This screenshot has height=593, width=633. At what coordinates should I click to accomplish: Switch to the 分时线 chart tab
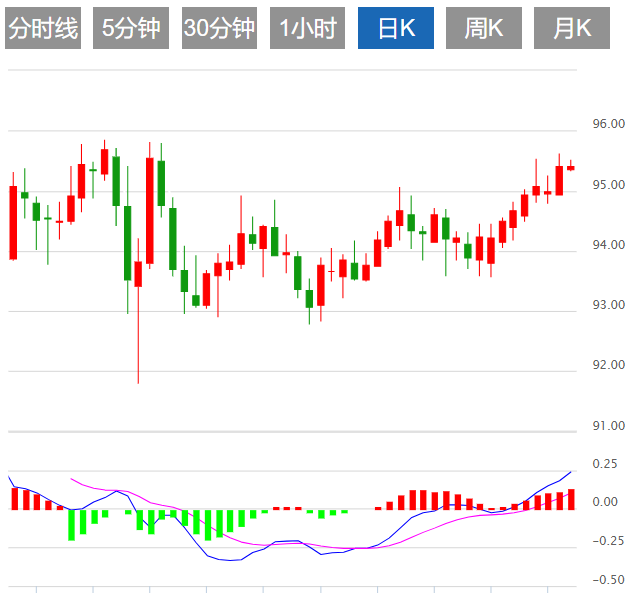coord(43,28)
